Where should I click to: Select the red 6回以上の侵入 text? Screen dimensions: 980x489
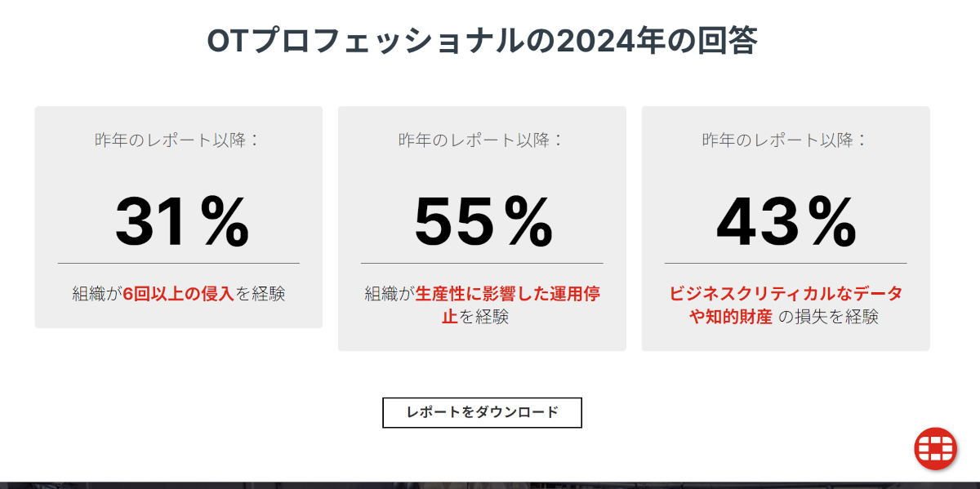[178, 294]
